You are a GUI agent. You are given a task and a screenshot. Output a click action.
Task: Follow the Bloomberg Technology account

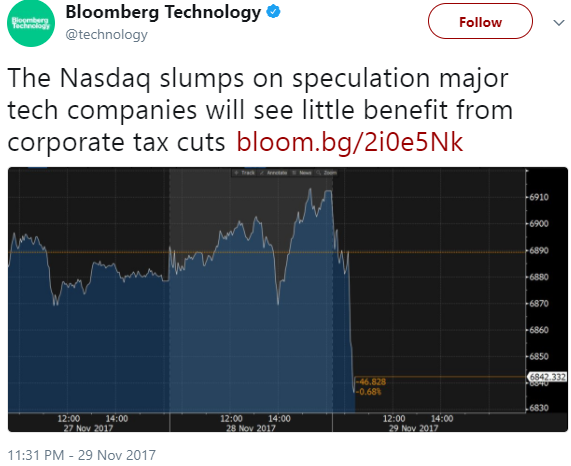(x=480, y=21)
